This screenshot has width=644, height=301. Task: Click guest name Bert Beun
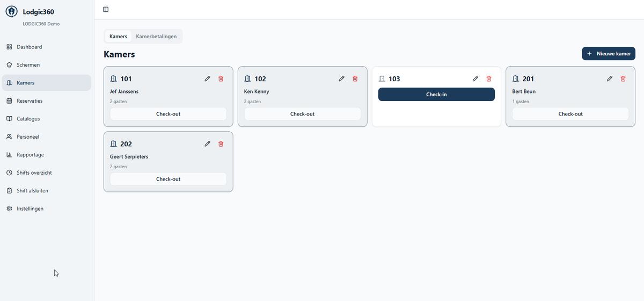(x=524, y=91)
